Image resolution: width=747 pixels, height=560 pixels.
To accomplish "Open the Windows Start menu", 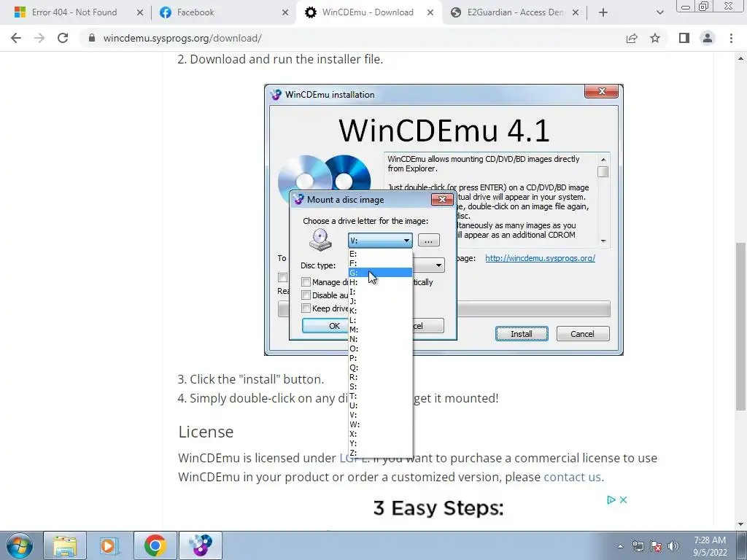I will click(x=19, y=545).
